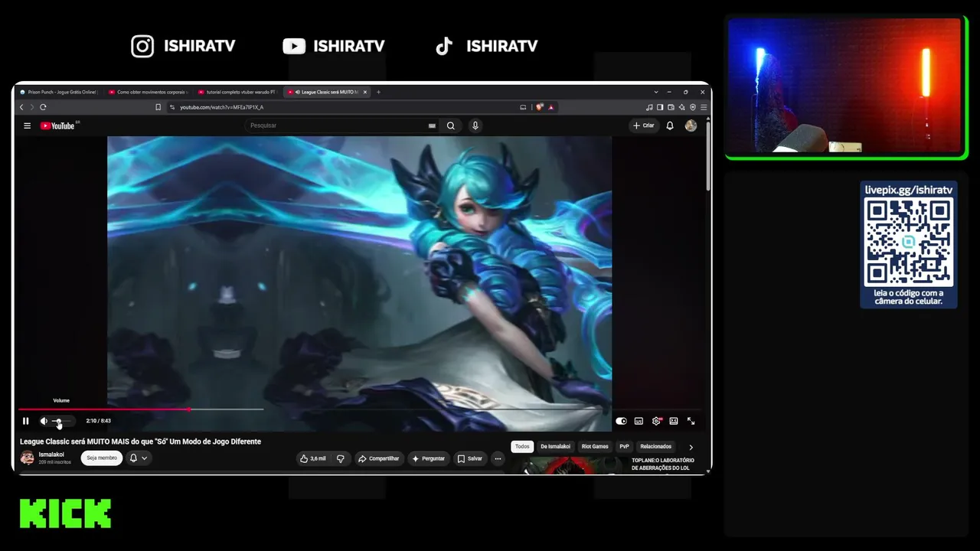Mute the video with the speaker icon
The height and width of the screenshot is (551, 980).
(x=44, y=421)
